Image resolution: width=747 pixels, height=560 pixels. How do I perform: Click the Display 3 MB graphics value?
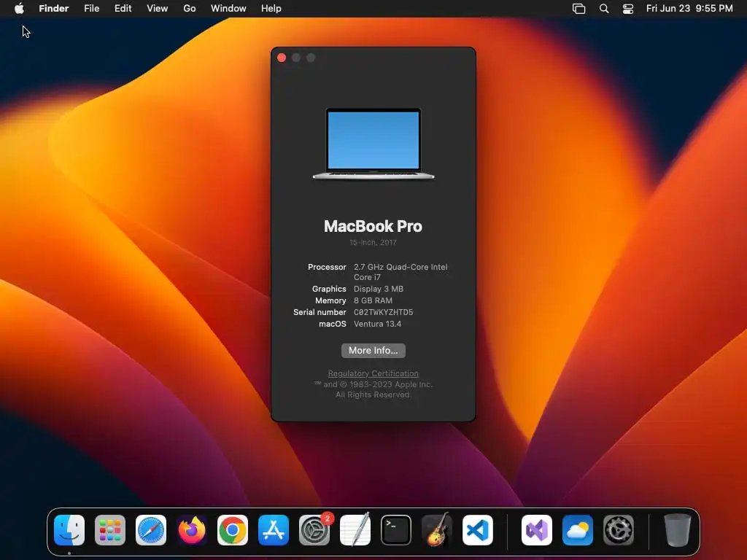tap(379, 289)
